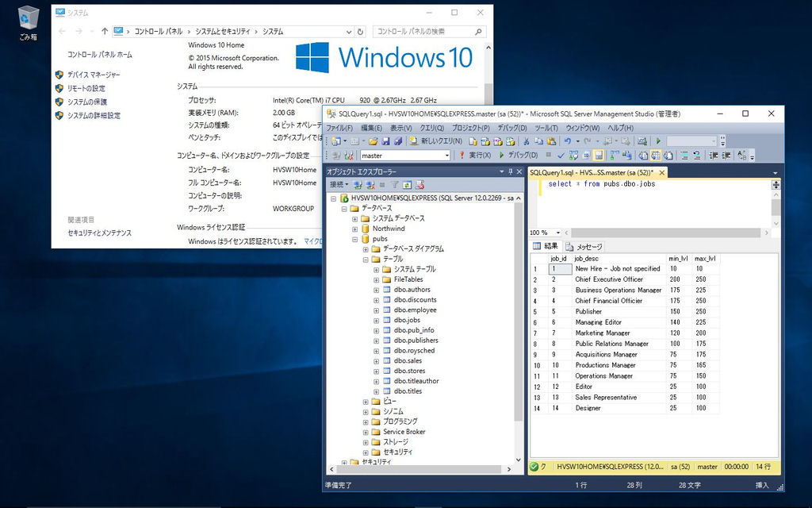Open the 接続 dropdown in Object Explorer
This screenshot has height=508, width=812.
(339, 184)
